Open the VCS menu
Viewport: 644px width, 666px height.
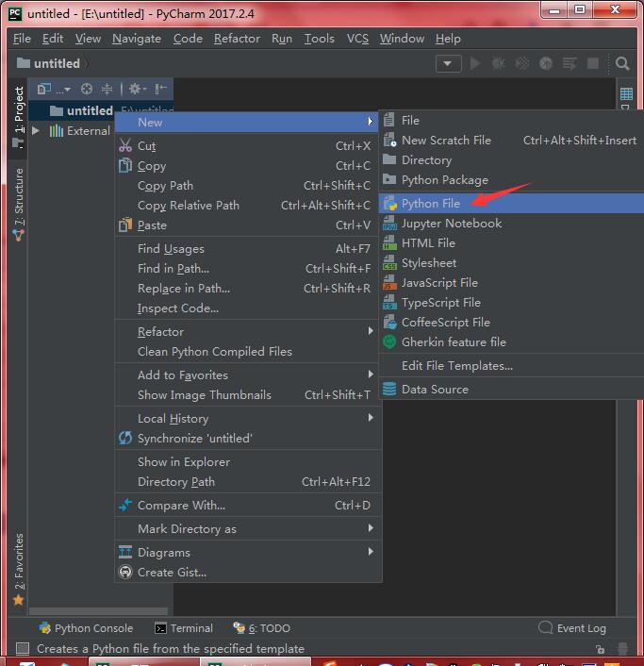point(357,39)
